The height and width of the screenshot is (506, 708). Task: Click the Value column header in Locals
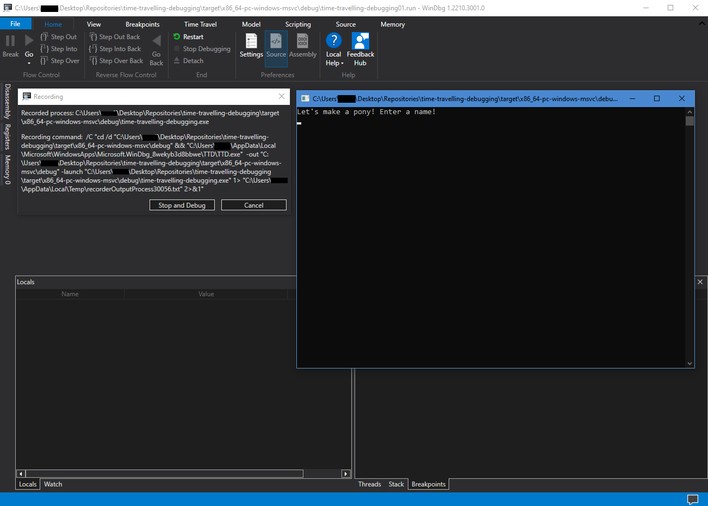tap(206, 294)
